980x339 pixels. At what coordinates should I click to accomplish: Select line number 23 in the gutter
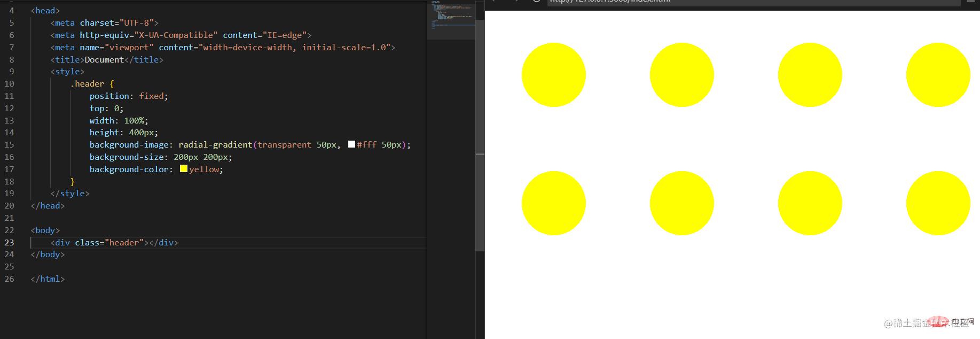(10, 242)
